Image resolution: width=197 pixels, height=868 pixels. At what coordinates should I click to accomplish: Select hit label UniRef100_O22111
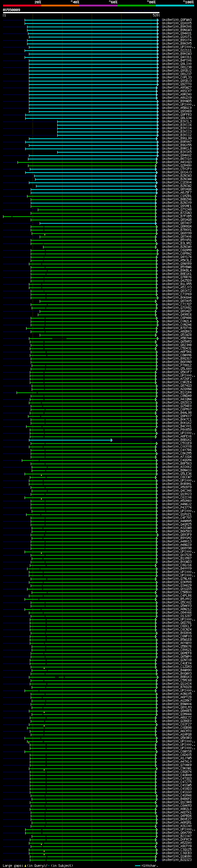coord(177,50)
